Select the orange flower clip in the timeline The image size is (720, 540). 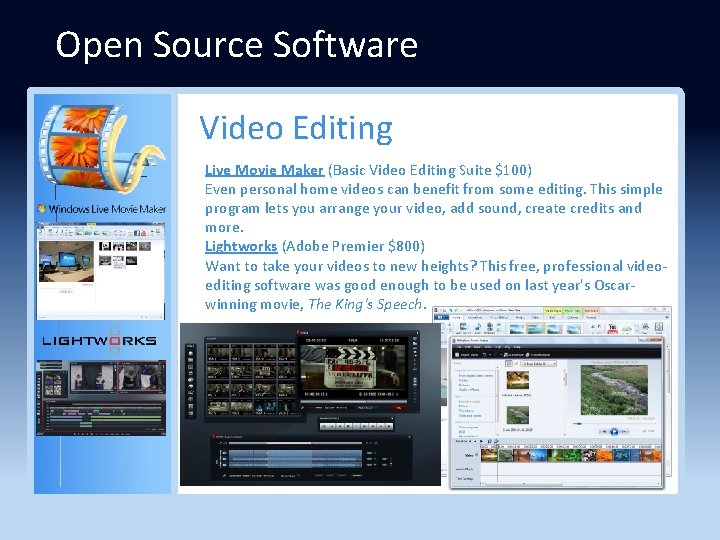[x=604, y=455]
